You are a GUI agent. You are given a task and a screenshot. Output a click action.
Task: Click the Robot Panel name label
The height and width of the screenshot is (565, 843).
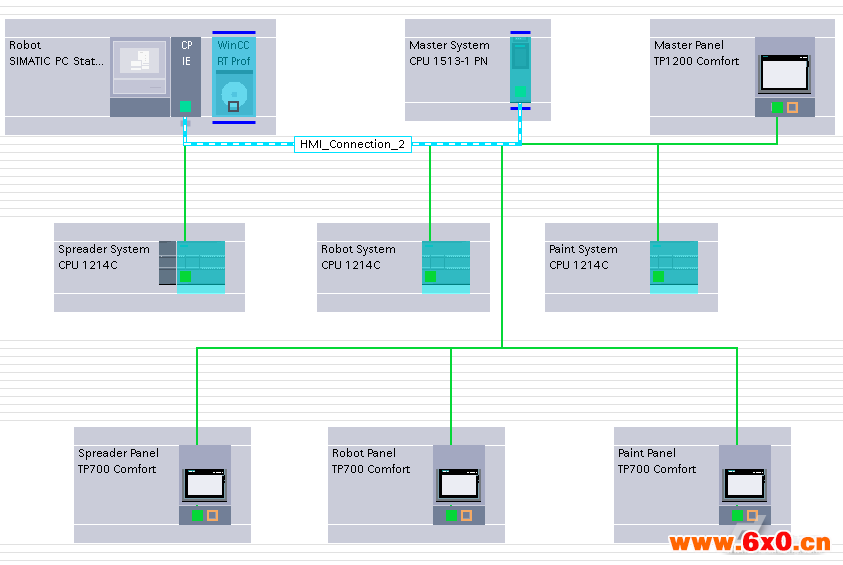(x=363, y=453)
